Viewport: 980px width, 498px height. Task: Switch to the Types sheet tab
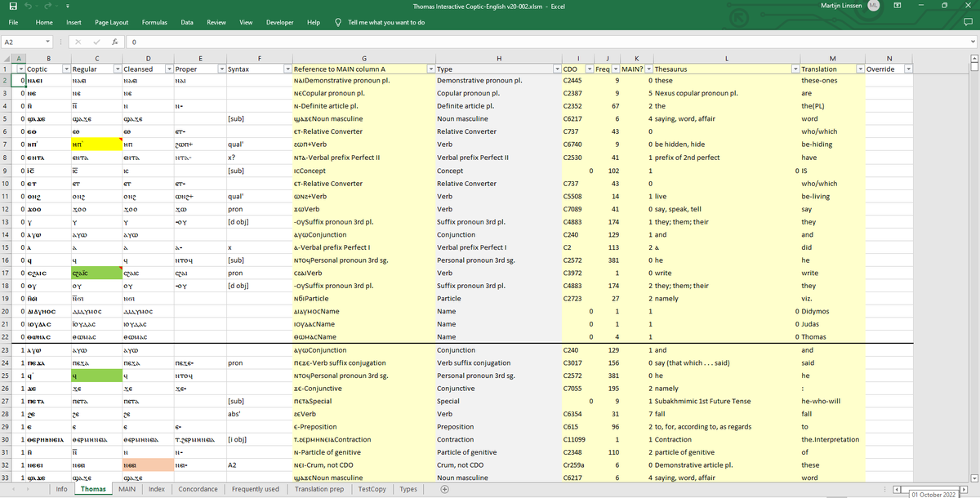pyautogui.click(x=409, y=489)
